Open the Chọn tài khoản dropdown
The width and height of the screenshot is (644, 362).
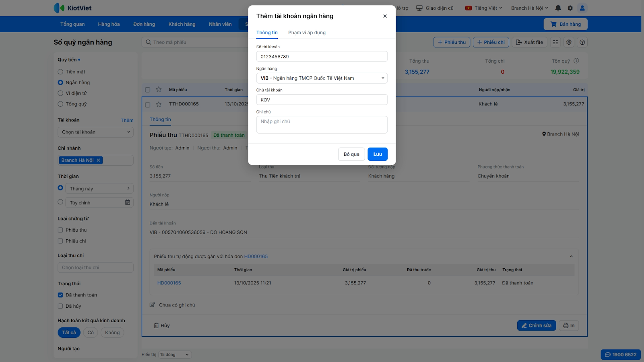click(x=95, y=132)
